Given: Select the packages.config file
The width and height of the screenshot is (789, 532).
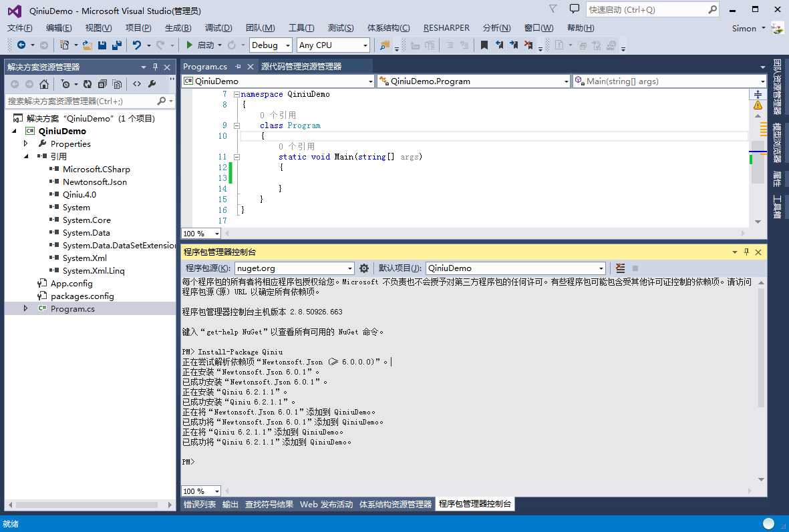Looking at the screenshot, I should (x=82, y=296).
